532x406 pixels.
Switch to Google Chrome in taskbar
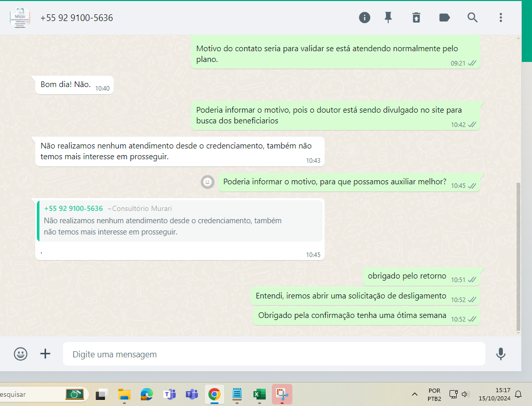tap(215, 394)
